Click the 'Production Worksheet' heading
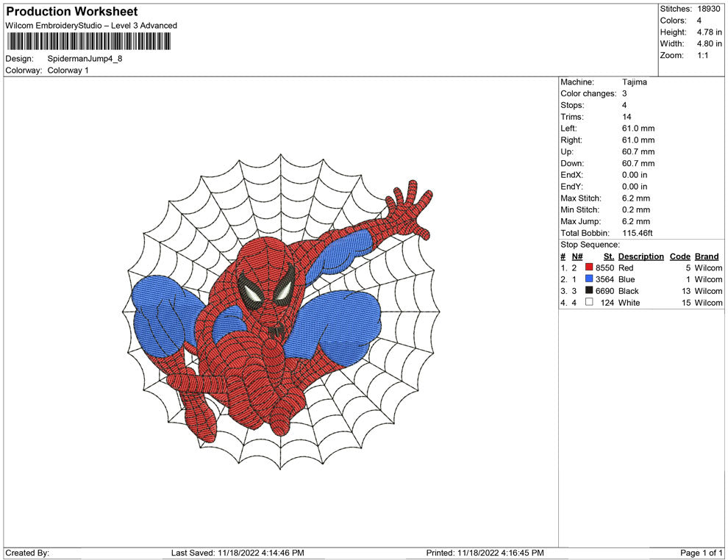 pos(72,12)
